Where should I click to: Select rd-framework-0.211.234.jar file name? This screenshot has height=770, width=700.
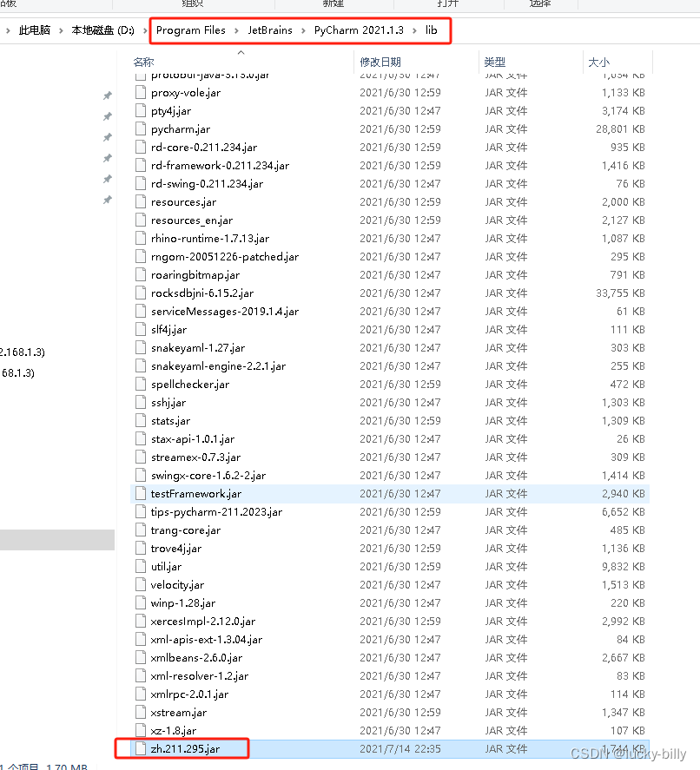point(220,166)
